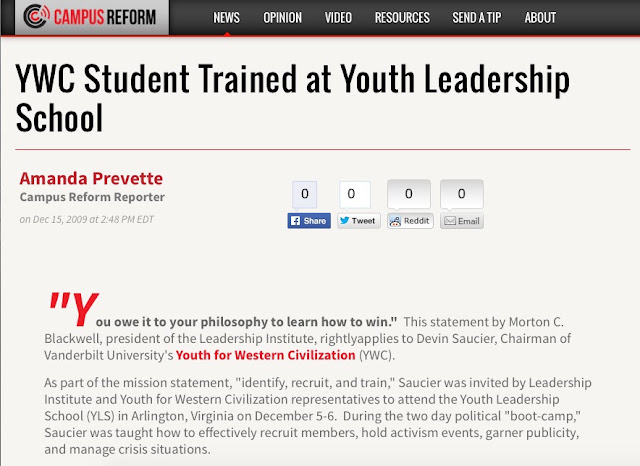640x466 pixels.
Task: Click the Tweet count bubble
Action: pyautogui.click(x=355, y=194)
